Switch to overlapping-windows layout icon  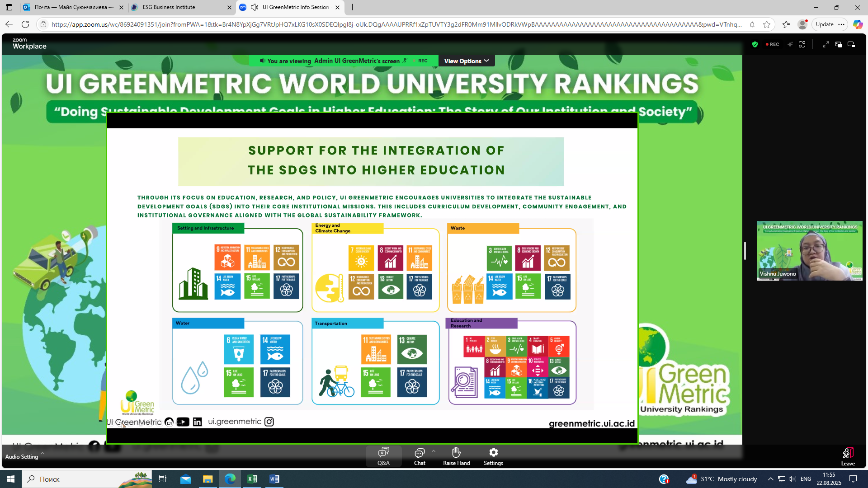(839, 44)
